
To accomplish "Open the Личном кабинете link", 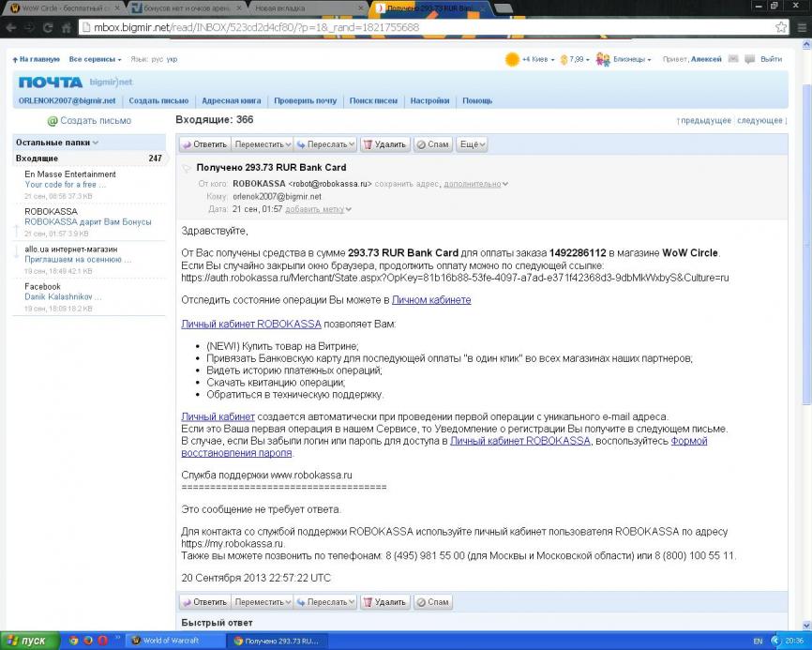I will tap(431, 300).
